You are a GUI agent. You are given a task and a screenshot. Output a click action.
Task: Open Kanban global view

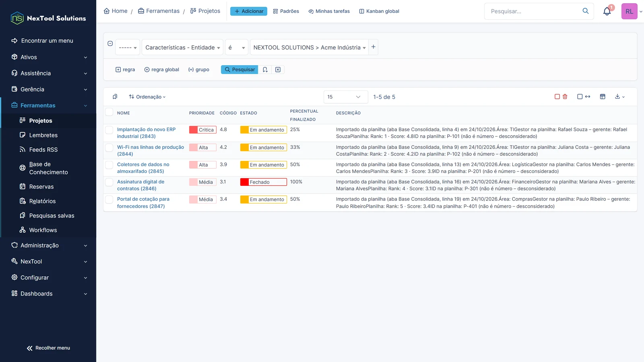(x=379, y=11)
